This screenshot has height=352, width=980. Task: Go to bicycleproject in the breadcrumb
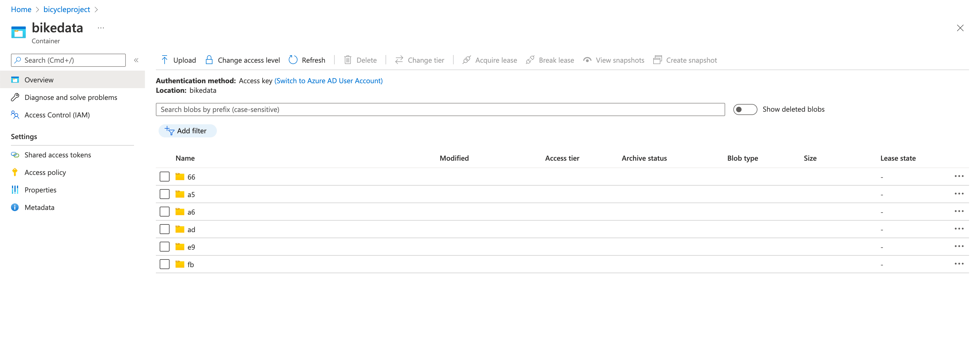[66, 9]
